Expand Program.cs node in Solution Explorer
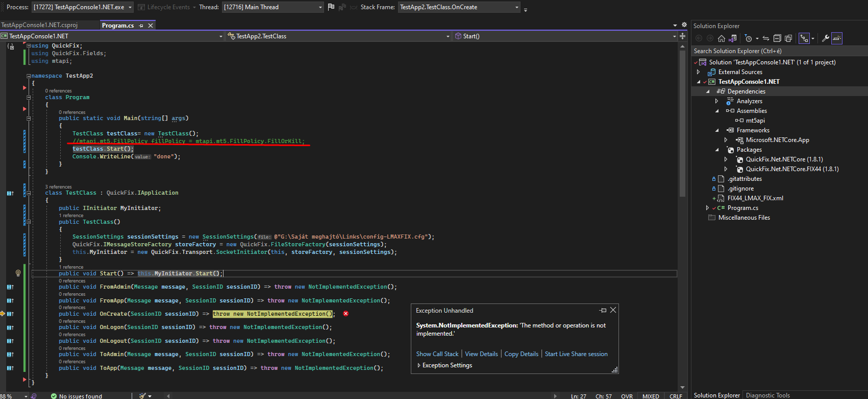This screenshot has height=399, width=868. pyautogui.click(x=707, y=208)
